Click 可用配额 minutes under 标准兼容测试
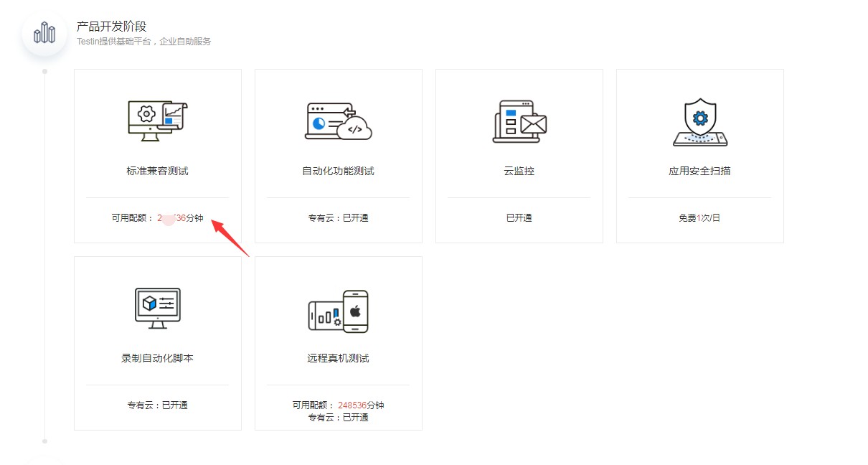The image size is (868, 465). click(158, 217)
